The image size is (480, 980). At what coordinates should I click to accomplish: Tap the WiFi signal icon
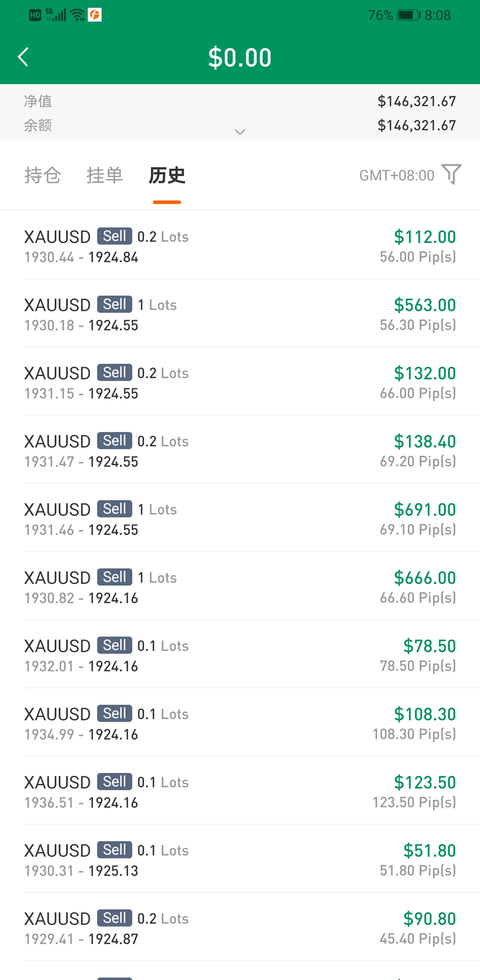(x=78, y=15)
